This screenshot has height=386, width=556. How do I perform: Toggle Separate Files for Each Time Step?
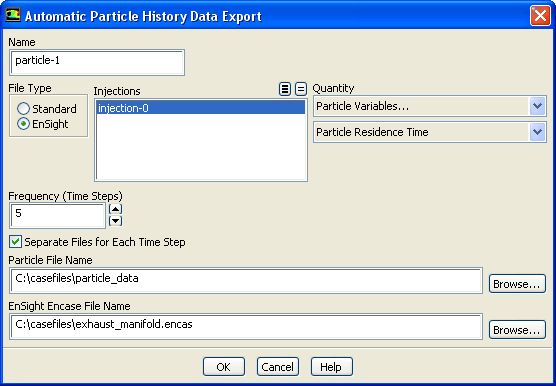pos(97,242)
